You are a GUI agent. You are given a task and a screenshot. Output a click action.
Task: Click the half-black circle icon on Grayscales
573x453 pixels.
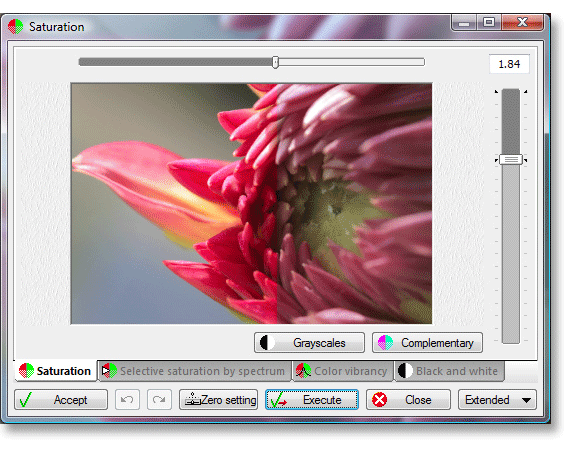tap(267, 343)
